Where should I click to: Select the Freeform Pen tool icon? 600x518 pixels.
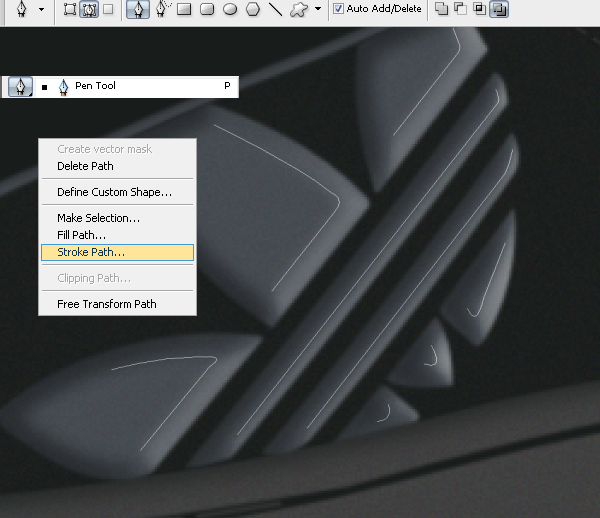pyautogui.click(x=163, y=9)
